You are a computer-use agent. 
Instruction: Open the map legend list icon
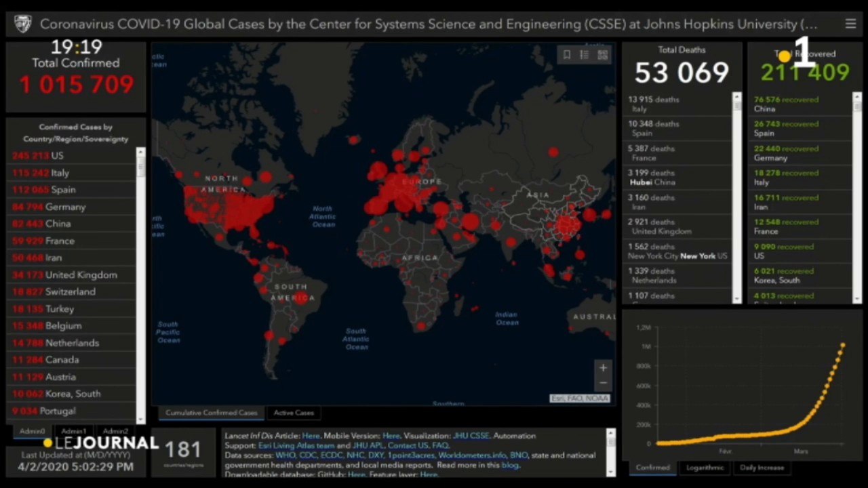(x=584, y=55)
